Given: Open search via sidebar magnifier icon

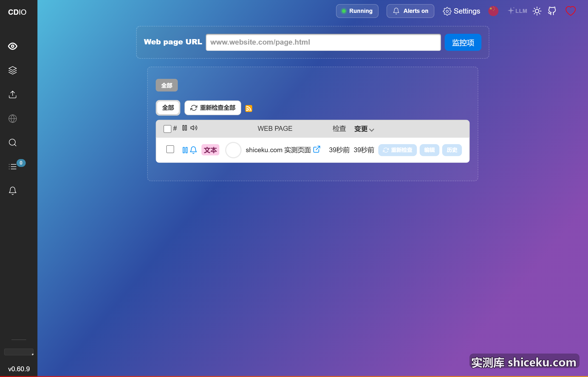Looking at the screenshot, I should click(12, 143).
